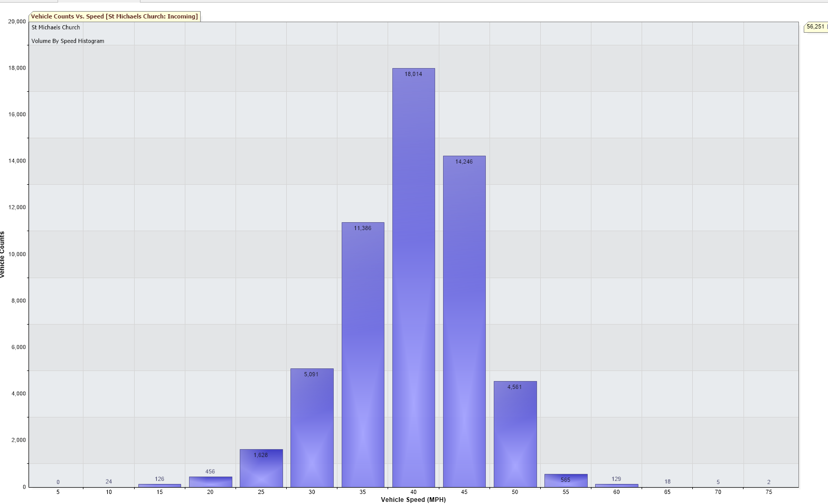The height and width of the screenshot is (504, 828).
Task: Click the 60 MPH bar labeled 129
Action: (616, 485)
